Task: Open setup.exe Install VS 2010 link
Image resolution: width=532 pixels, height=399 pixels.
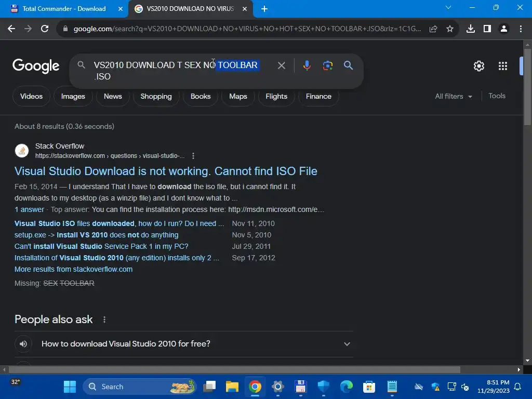Action: coord(96,235)
